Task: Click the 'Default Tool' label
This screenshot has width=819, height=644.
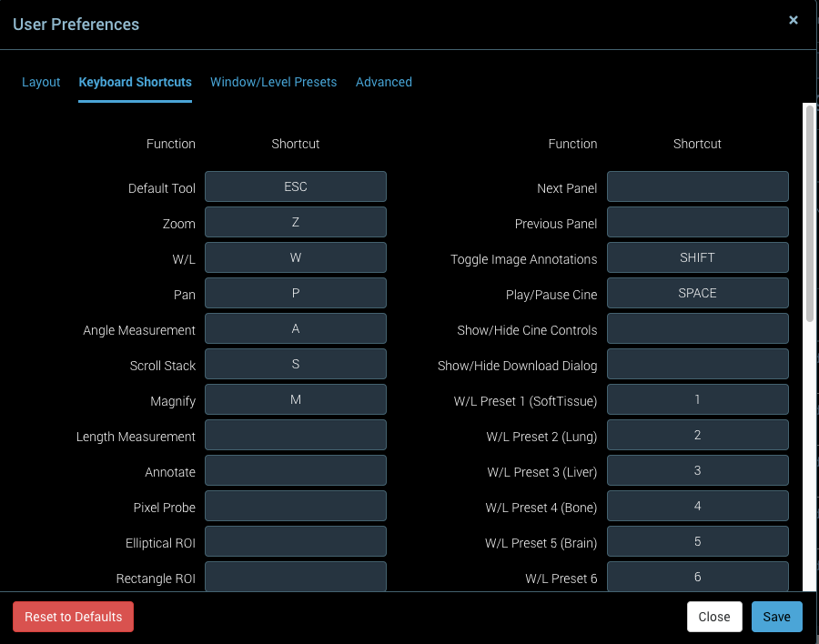Action: (162, 188)
